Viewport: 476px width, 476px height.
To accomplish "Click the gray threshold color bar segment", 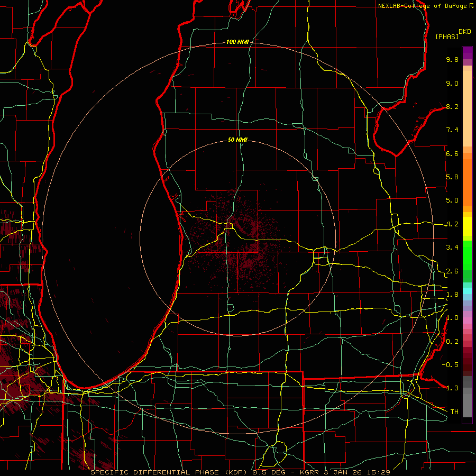I will pyautogui.click(x=467, y=405).
